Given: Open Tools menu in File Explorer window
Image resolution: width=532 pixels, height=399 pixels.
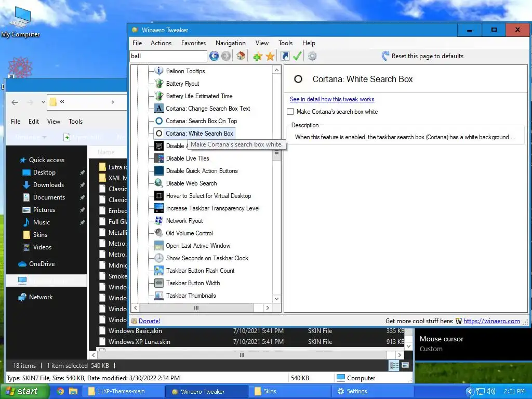Looking at the screenshot, I should click(75, 122).
